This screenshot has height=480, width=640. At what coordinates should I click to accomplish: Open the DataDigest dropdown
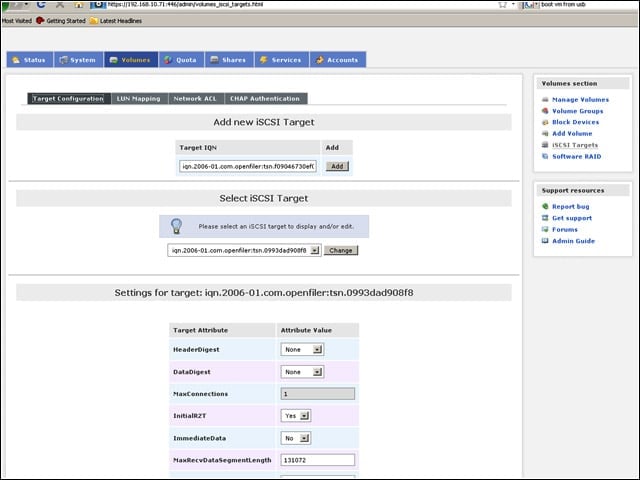pos(302,372)
